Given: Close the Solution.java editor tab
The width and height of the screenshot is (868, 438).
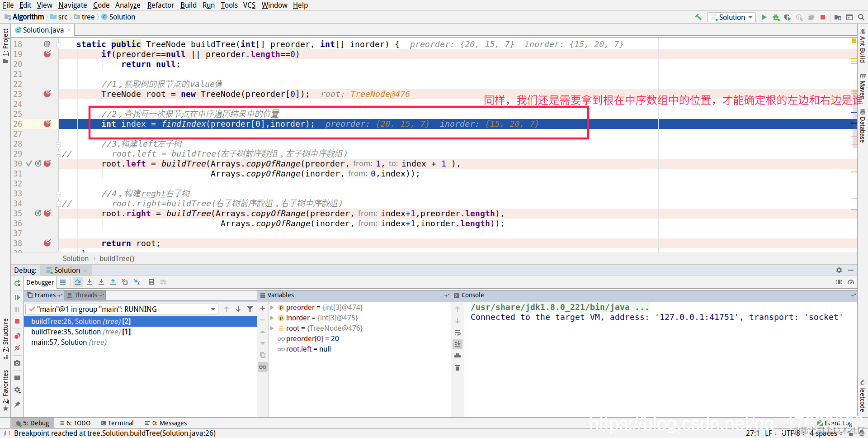Looking at the screenshot, I should click(69, 30).
